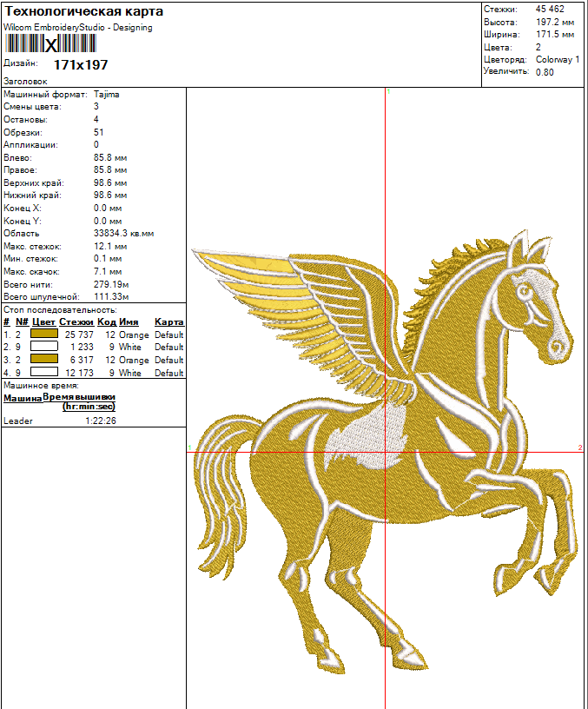Viewport: 588px width, 709px height.
Task: Click the Pegasus embroidery design preview
Action: tap(382, 452)
